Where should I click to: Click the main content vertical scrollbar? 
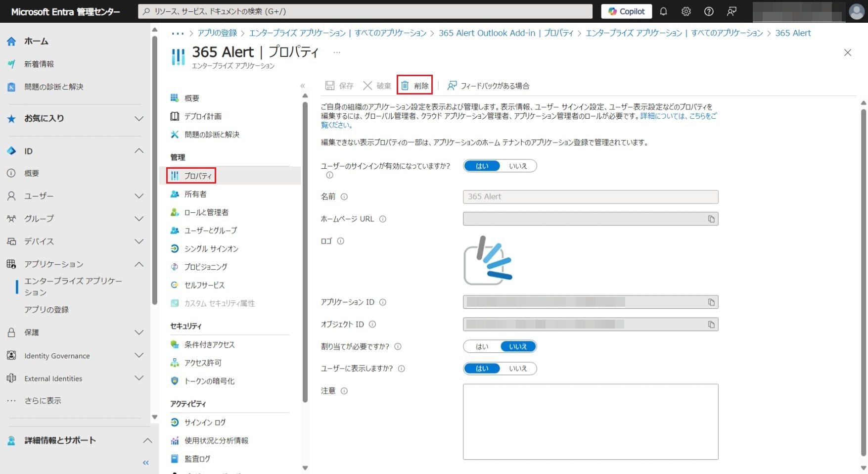pos(864,282)
